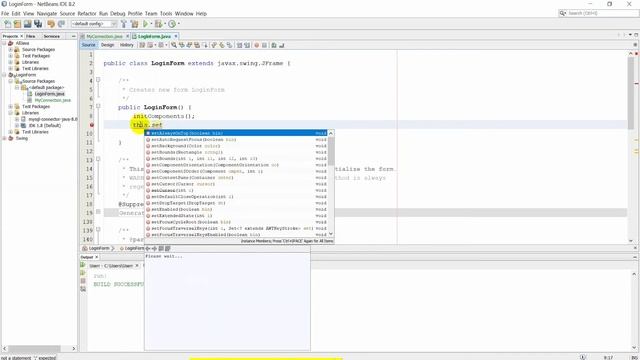Close the LoginForm.java editor tab

(x=176, y=36)
